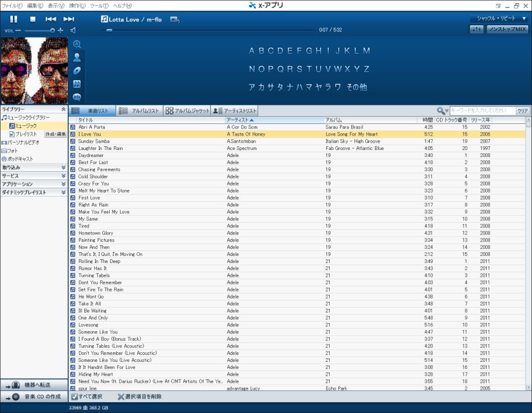Mute the volume with the speaker icon
Image resolution: width=532 pixels, height=413 pixels.
pos(73,31)
